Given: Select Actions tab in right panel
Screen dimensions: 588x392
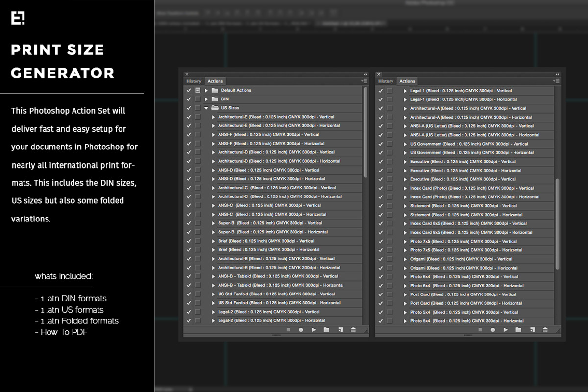Looking at the screenshot, I should [407, 81].
